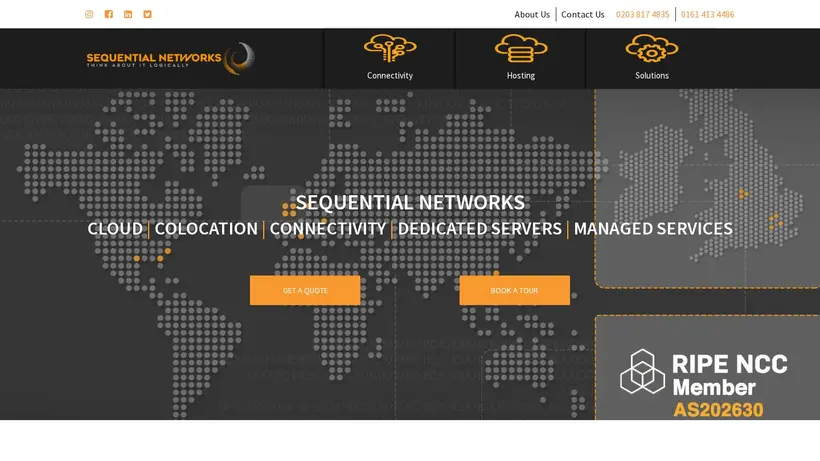The image size is (820, 461).
Task: Go to the Contact Us page
Action: [583, 15]
